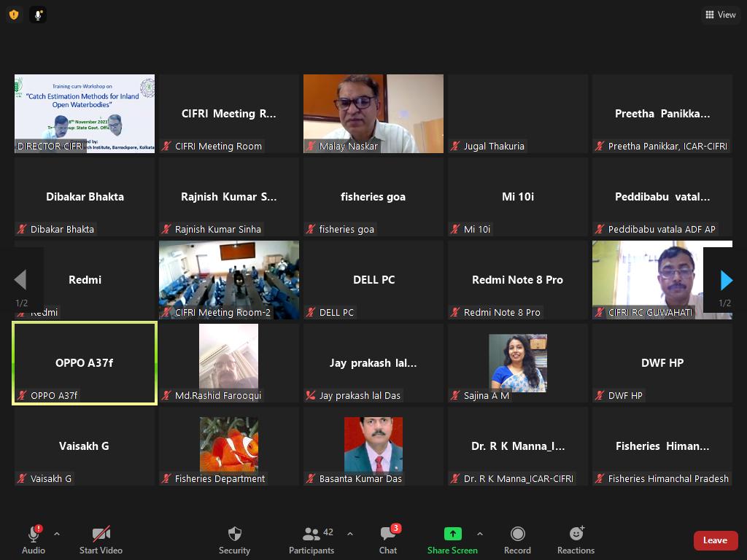This screenshot has width=747, height=560.
Task: Select the DIRECTOR CIFRI video tile
Action: [85, 113]
